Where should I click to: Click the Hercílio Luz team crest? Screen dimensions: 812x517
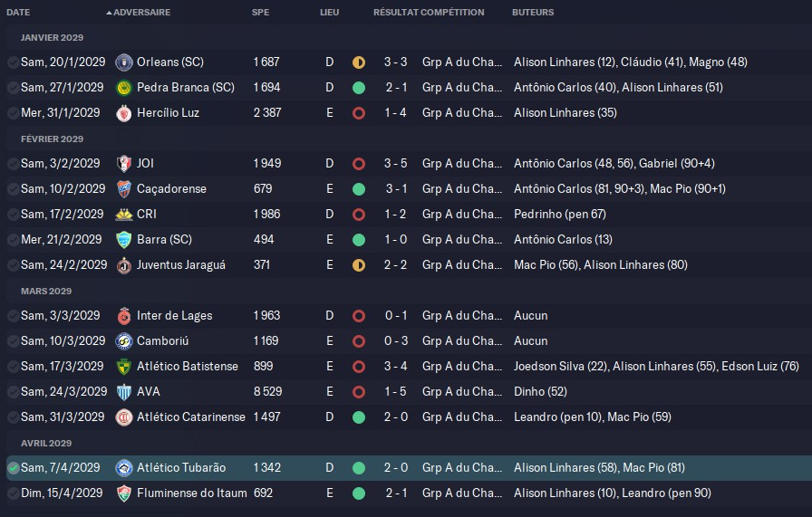click(x=124, y=113)
